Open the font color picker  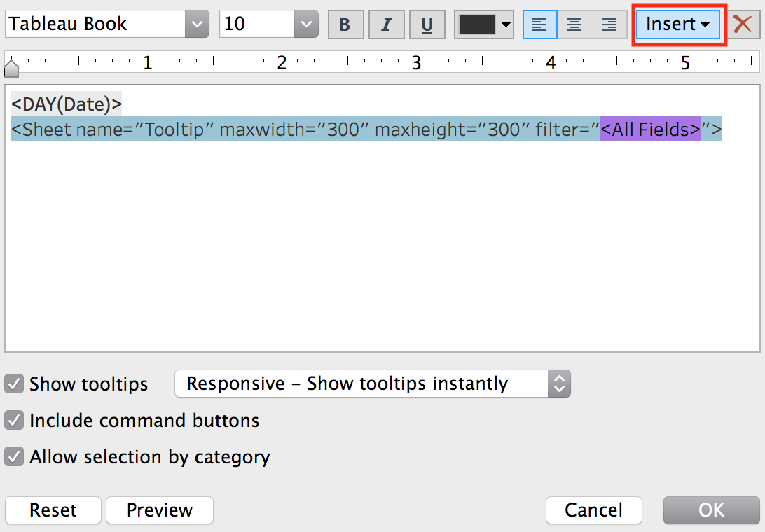point(483,24)
